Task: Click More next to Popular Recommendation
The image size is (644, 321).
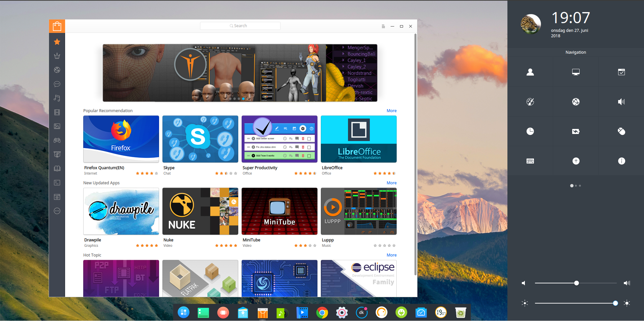Action: tap(392, 111)
